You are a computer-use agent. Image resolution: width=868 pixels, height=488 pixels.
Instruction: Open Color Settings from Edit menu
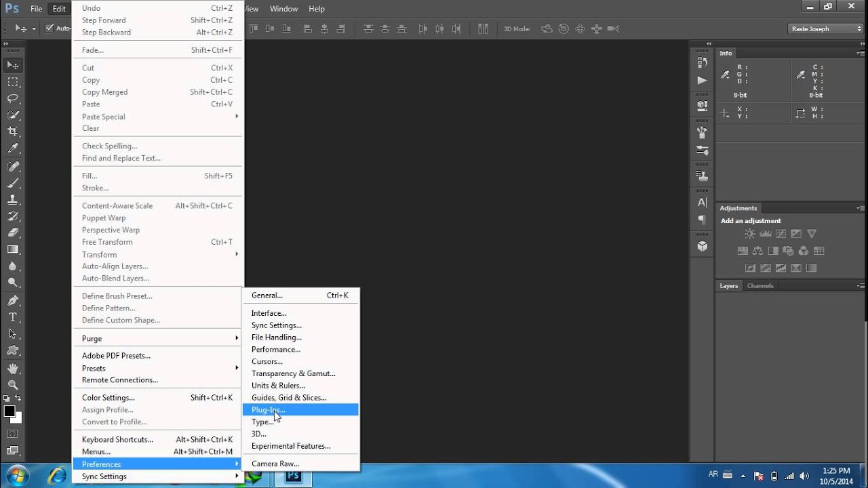(x=157, y=397)
